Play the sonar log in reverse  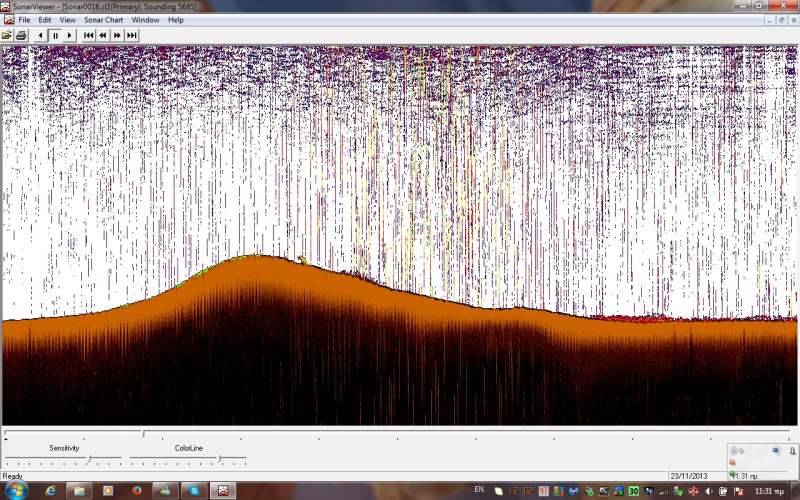(40, 35)
